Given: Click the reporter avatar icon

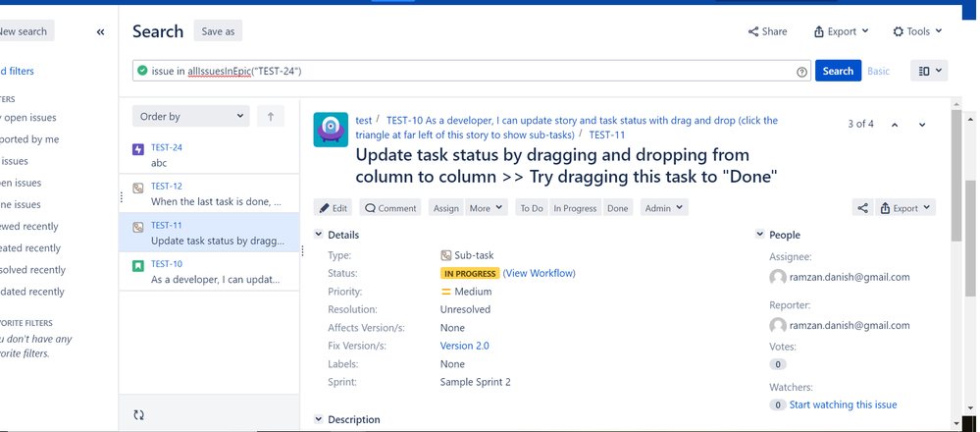Looking at the screenshot, I should [x=778, y=325].
